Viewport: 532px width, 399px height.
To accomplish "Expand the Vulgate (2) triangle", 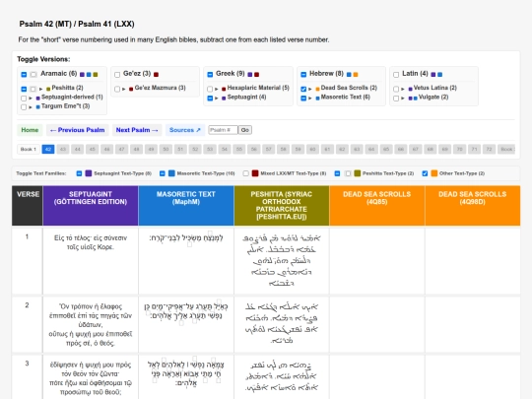I will [403, 99].
